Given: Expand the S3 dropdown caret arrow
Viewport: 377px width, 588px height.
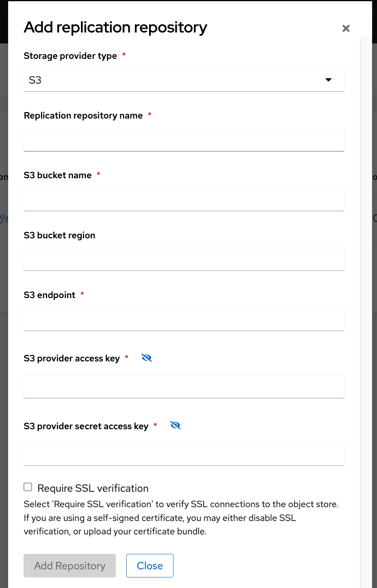Looking at the screenshot, I should click(329, 80).
